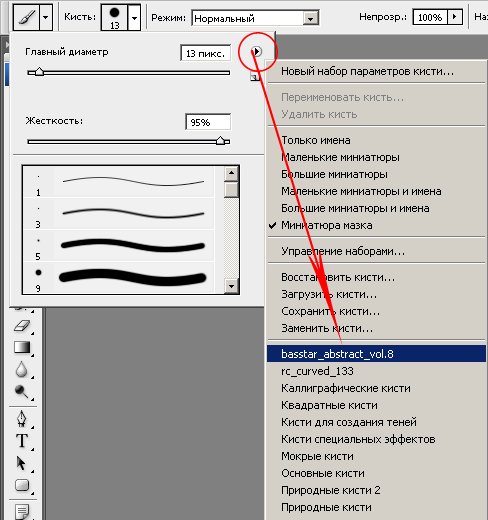The height and width of the screenshot is (520, 488).
Task: Select the Gradient tool
Action: point(22,347)
